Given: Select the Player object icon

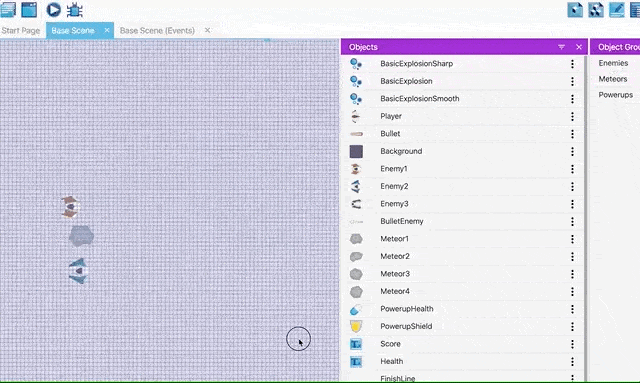Looking at the screenshot, I should [356, 116].
